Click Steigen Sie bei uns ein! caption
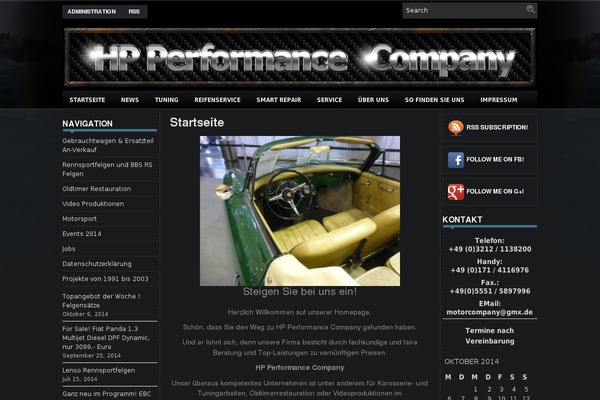The width and height of the screenshot is (600, 400). [x=300, y=292]
